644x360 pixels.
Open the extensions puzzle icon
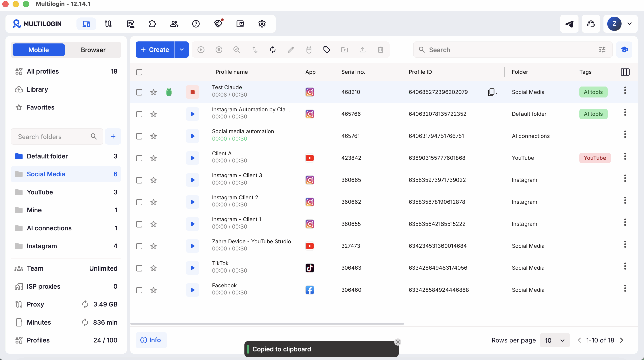coord(152,24)
